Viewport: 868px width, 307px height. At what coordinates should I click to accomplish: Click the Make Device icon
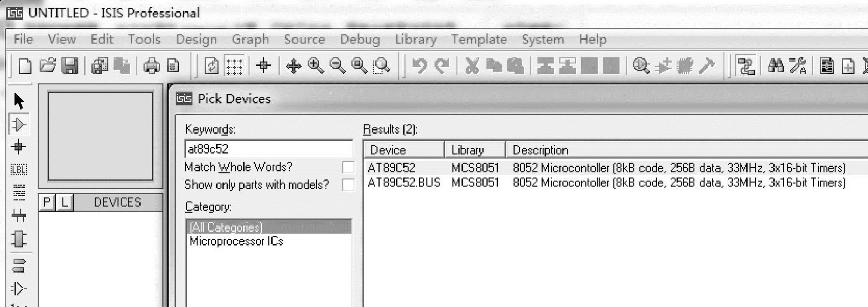[x=663, y=65]
